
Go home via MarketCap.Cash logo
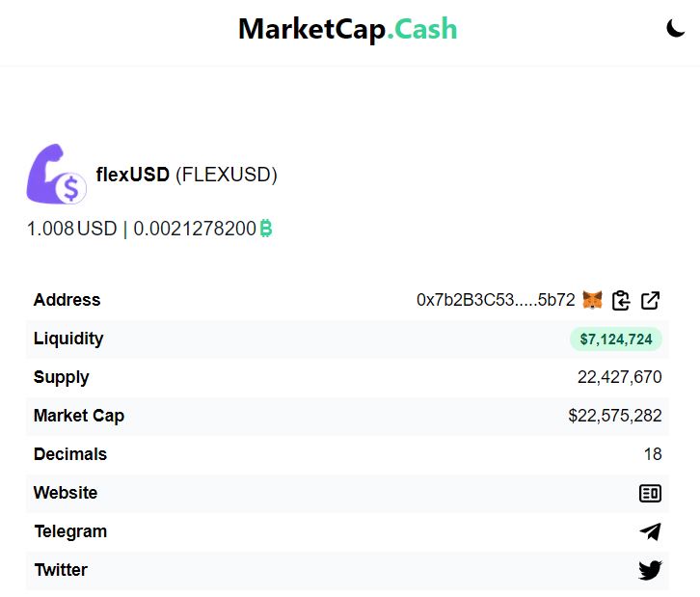coord(348,29)
